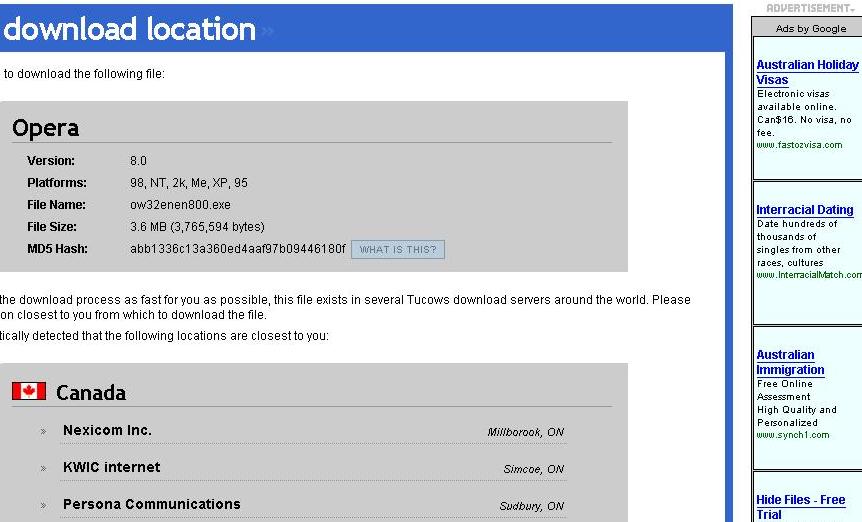Open the Nexicom Inc. download mirror

(x=107, y=430)
